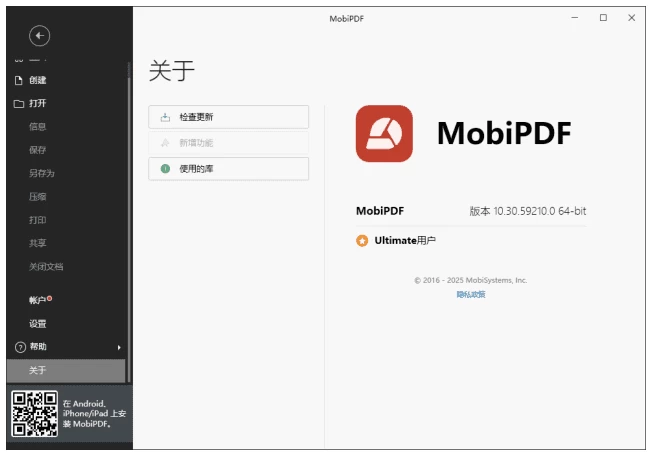The width and height of the screenshot is (652, 455).
Task: Open 共享 (Share) in the sidebar
Action: [37, 243]
